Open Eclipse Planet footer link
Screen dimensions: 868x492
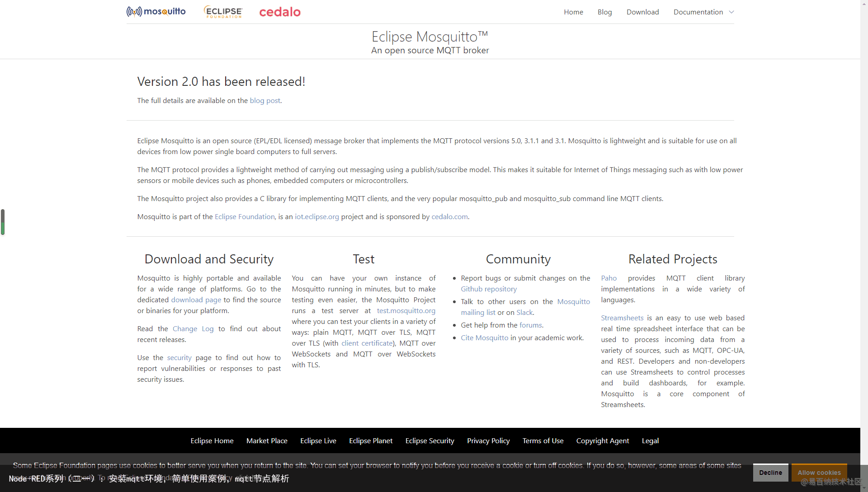click(x=371, y=440)
